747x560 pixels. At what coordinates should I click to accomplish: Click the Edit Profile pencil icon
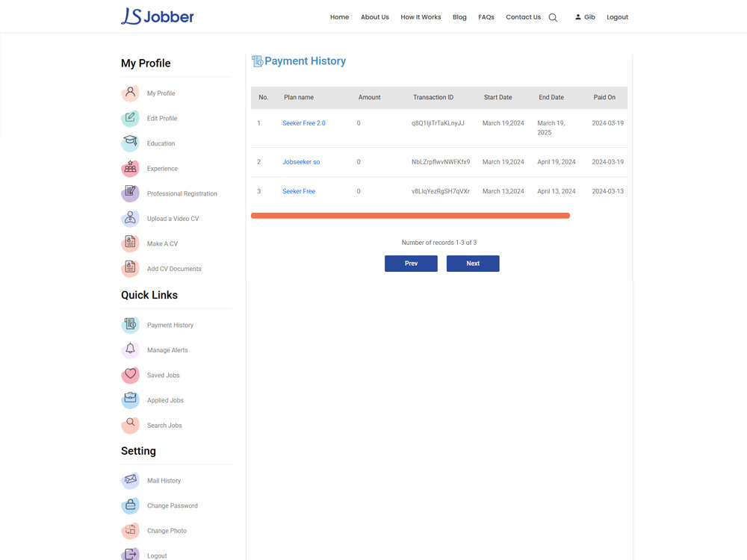[x=130, y=118]
